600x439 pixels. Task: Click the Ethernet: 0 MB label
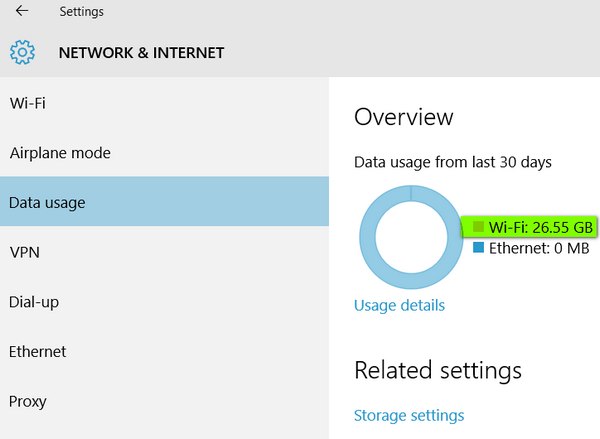539,248
